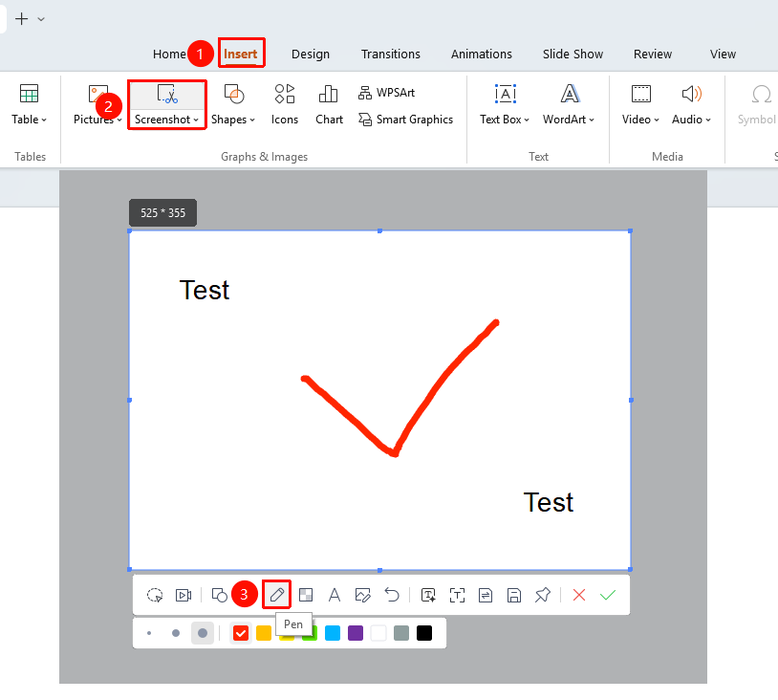Go to the Transitions tab
Screen dimensions: 778x700
point(391,55)
